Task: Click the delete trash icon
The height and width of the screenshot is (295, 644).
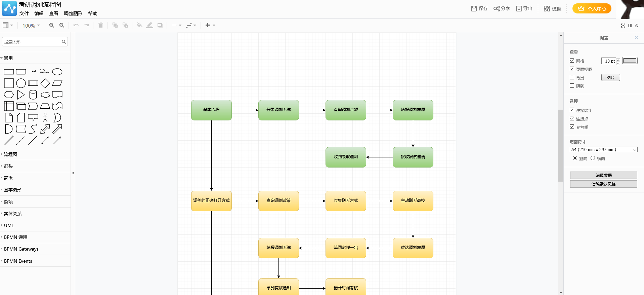Action: (101, 25)
